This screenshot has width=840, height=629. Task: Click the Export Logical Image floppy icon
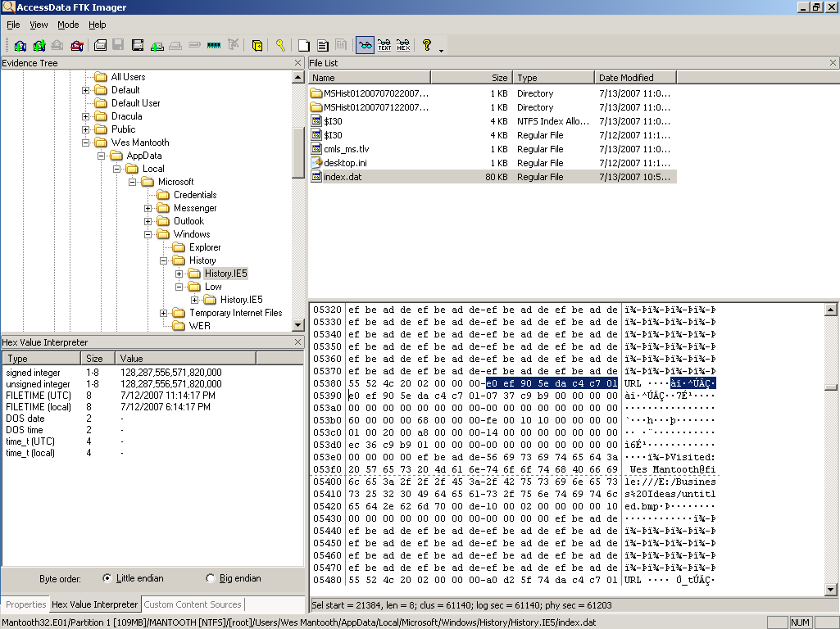(x=138, y=46)
